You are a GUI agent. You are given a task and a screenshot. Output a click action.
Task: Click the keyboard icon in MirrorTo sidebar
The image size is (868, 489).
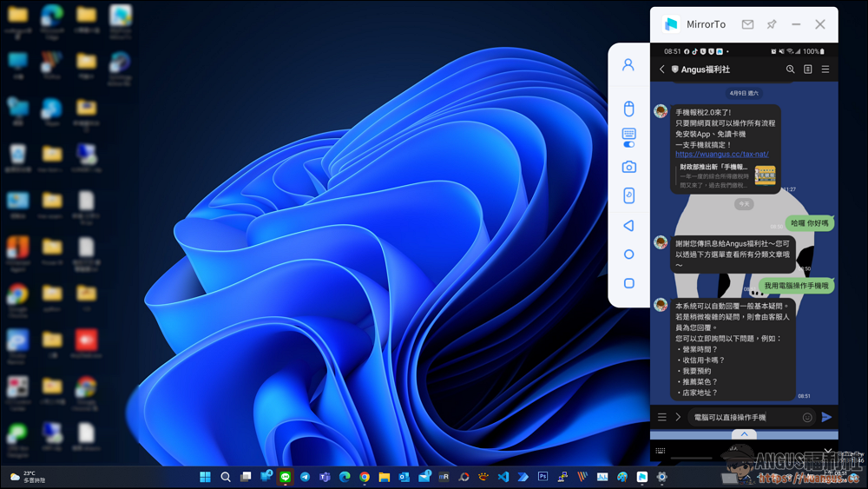coord(628,134)
